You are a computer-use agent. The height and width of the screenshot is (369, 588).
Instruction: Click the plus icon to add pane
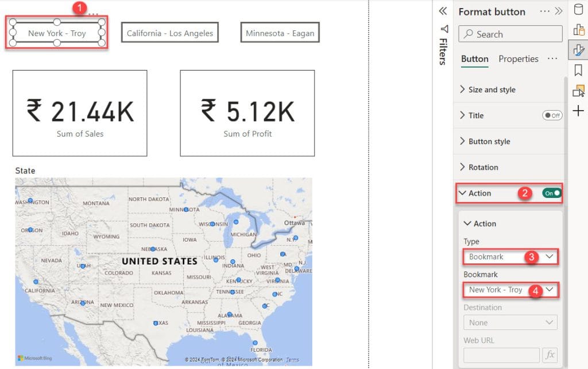[578, 111]
